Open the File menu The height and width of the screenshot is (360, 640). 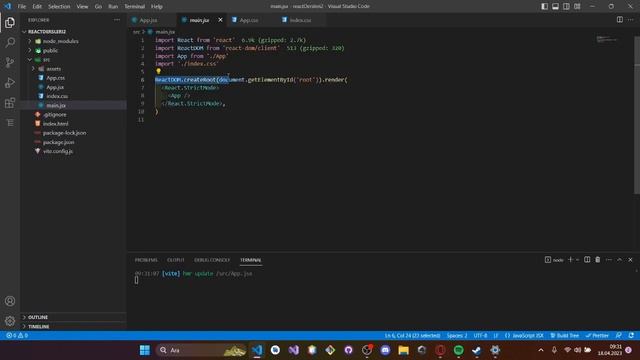(x=22, y=6)
